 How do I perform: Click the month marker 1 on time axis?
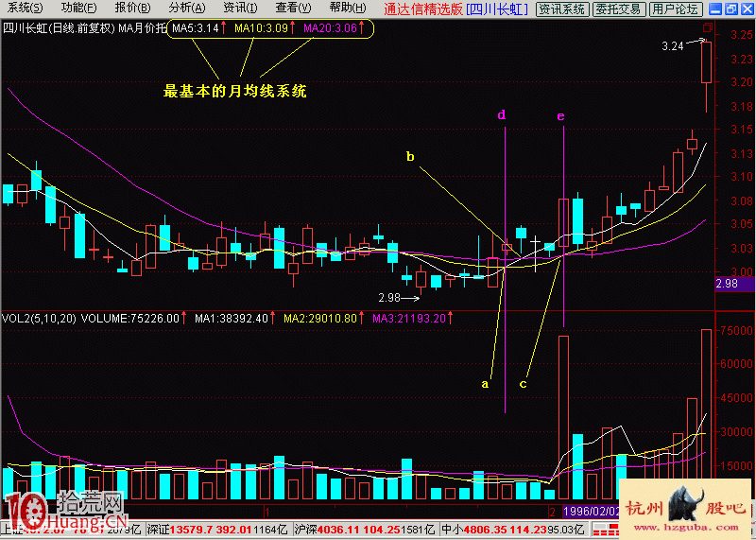(x=266, y=511)
